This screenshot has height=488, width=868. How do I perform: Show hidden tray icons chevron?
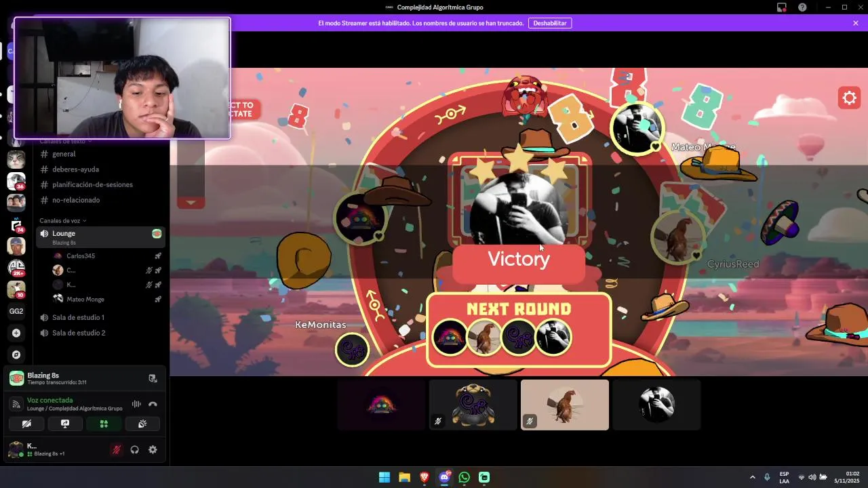(752, 477)
